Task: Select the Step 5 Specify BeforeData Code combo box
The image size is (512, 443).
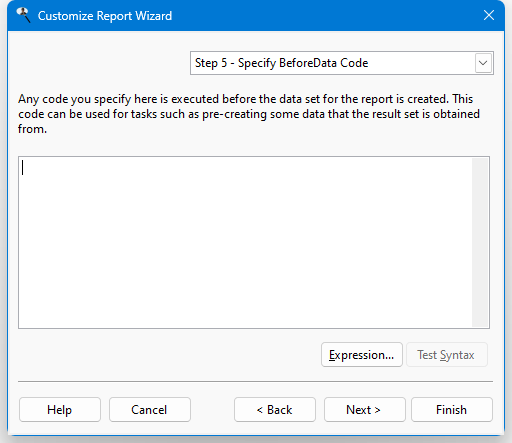Action: coord(342,63)
